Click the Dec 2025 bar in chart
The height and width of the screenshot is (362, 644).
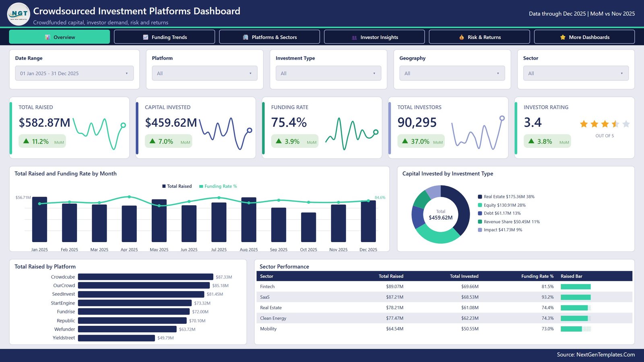368,221
